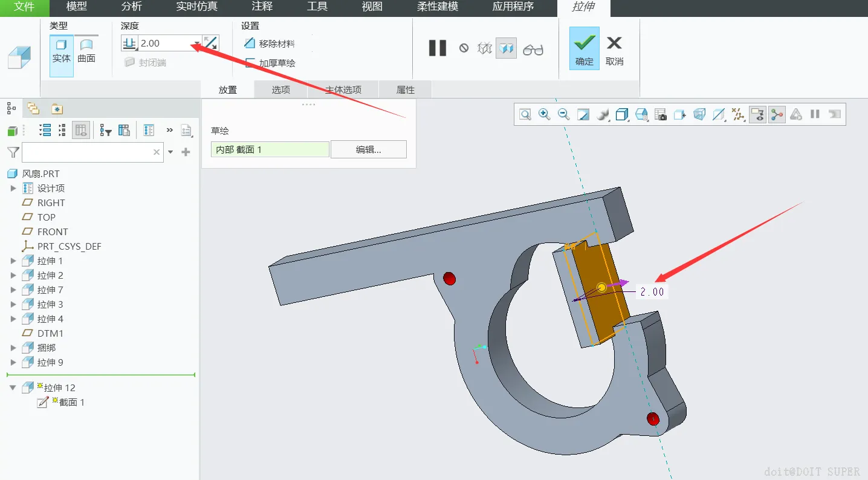Toggle the datum display filters button
868x480 pixels.
tap(738, 114)
